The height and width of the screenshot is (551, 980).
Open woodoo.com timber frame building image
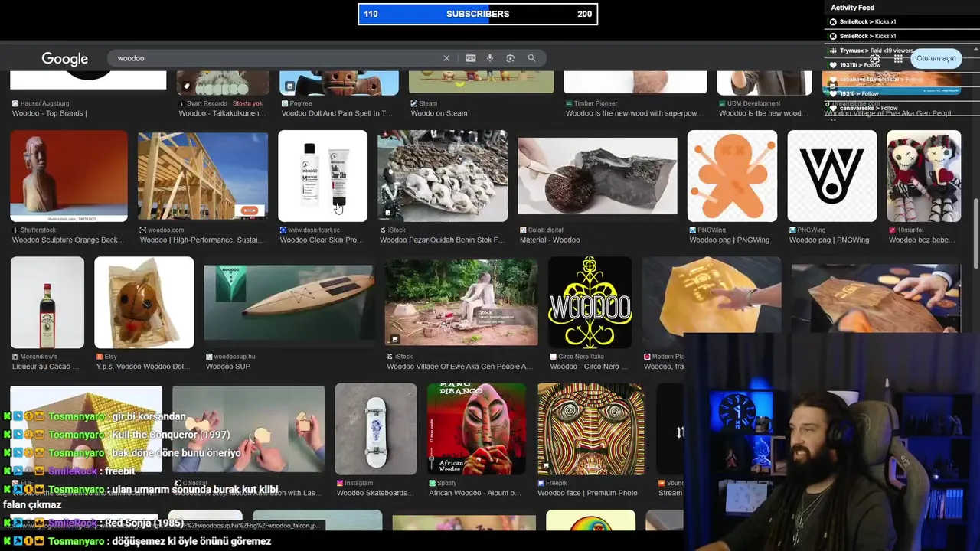pos(203,176)
